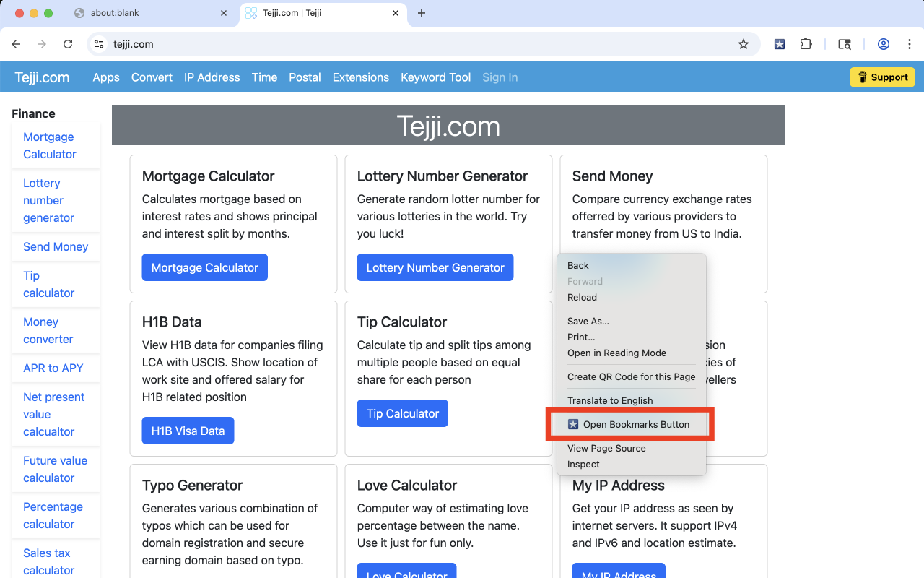924x578 pixels.
Task: Open the browser profile account icon
Action: (884, 44)
